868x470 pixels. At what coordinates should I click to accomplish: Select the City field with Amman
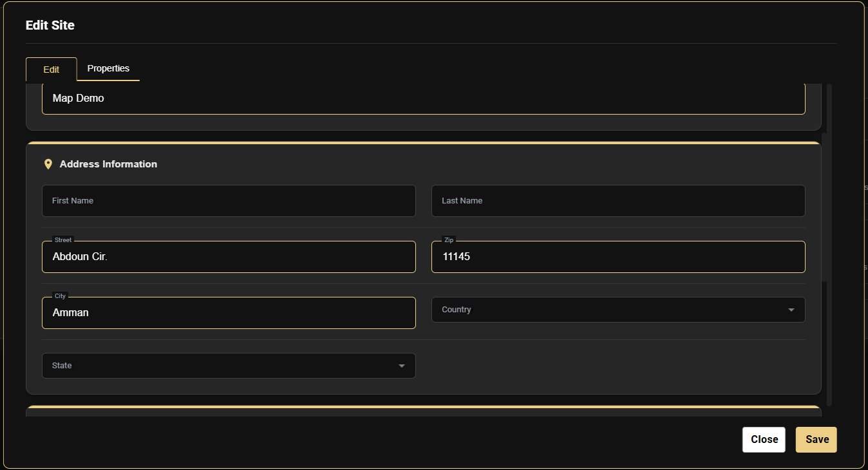point(229,313)
